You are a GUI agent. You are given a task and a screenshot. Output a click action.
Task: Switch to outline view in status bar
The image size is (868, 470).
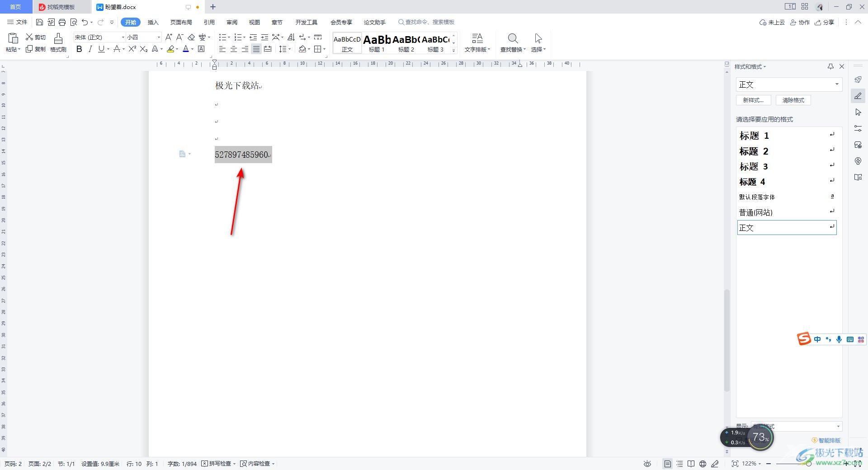pos(679,464)
